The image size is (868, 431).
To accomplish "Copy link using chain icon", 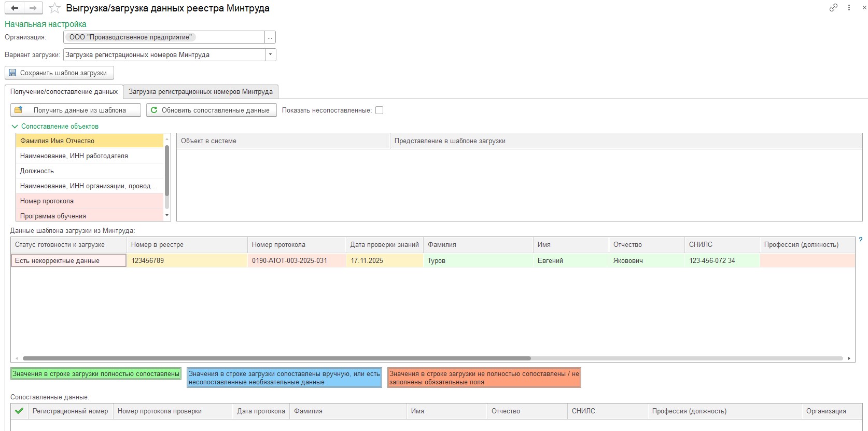I will [833, 8].
